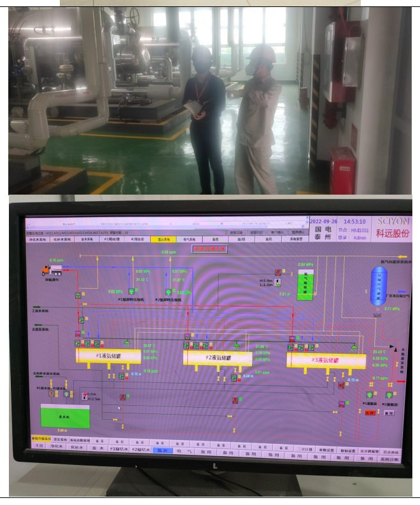
Task: Click the ammonia unloading truck icon
Action: tap(52, 271)
